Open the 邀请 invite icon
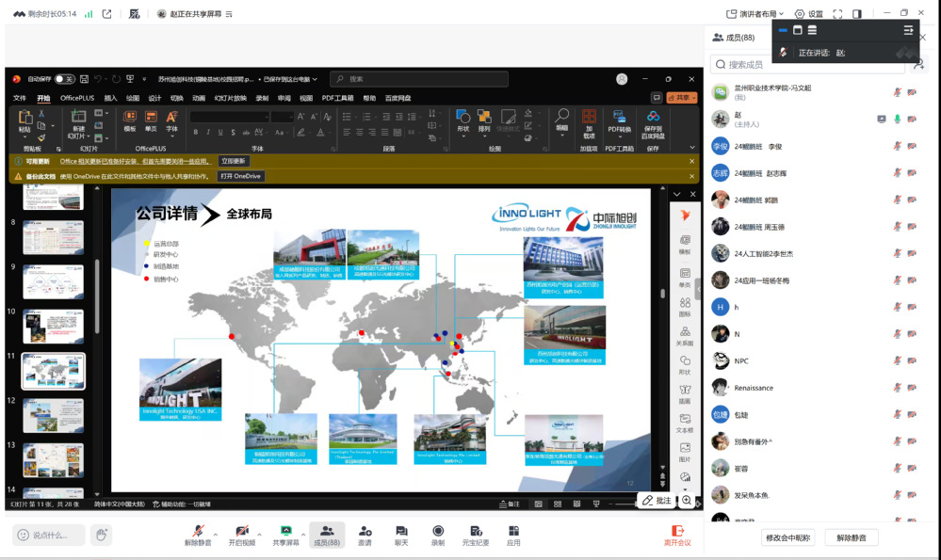This screenshot has height=560, width=941. [365, 531]
